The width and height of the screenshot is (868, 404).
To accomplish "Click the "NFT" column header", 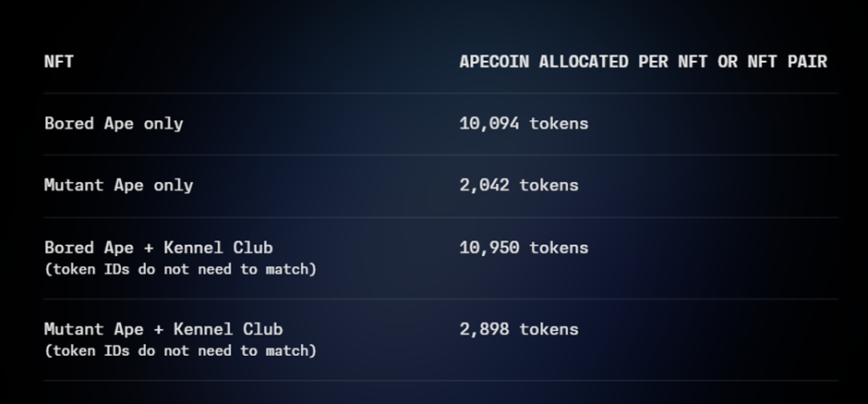I will [59, 62].
